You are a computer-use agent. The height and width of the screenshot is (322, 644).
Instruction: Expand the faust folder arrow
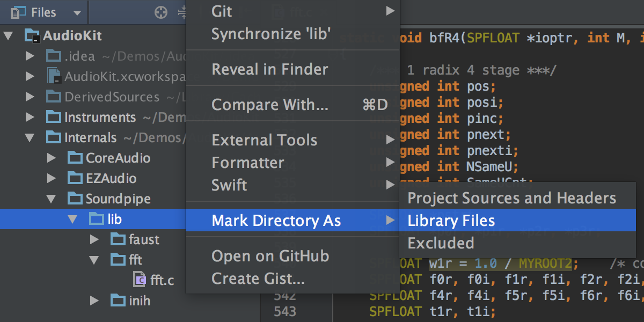tap(94, 239)
